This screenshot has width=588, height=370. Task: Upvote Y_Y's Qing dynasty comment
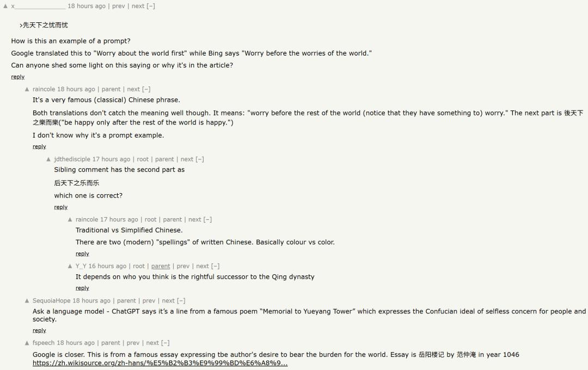pos(70,266)
